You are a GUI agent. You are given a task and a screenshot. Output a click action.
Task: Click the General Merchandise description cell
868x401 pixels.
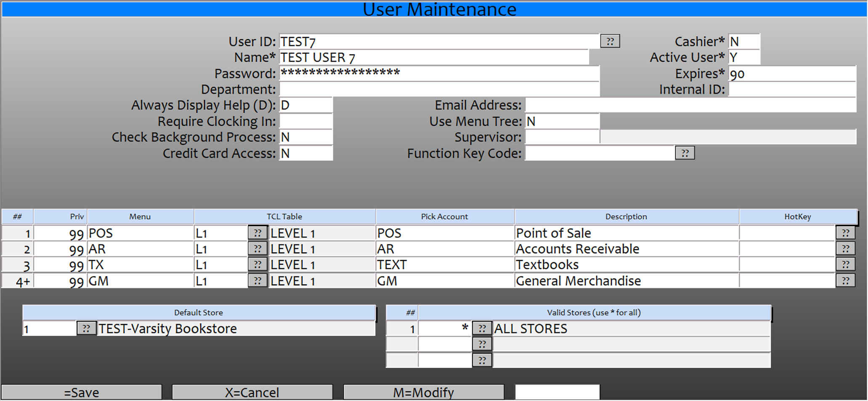[626, 281]
